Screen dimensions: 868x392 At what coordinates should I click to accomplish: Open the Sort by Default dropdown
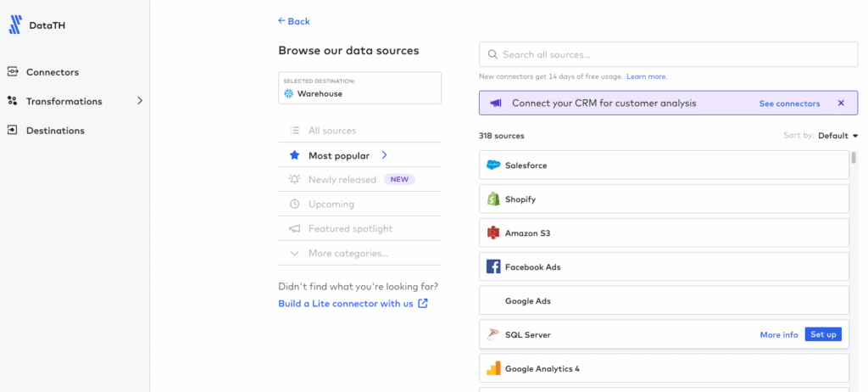(x=837, y=136)
